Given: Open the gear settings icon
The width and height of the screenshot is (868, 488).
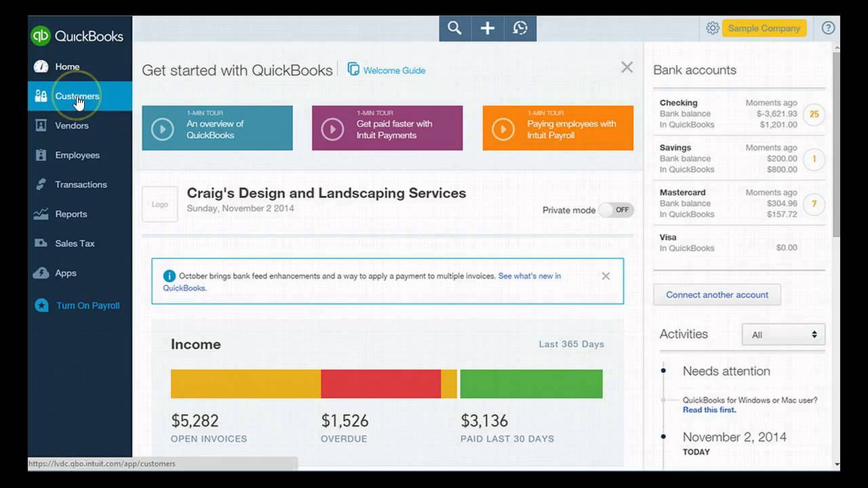Looking at the screenshot, I should [x=712, y=28].
